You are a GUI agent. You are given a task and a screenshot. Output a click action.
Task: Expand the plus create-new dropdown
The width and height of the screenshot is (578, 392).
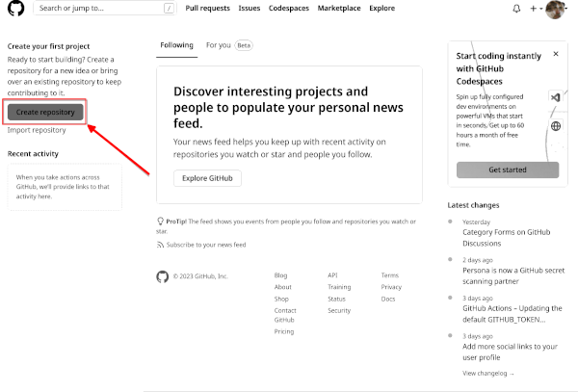(x=535, y=9)
